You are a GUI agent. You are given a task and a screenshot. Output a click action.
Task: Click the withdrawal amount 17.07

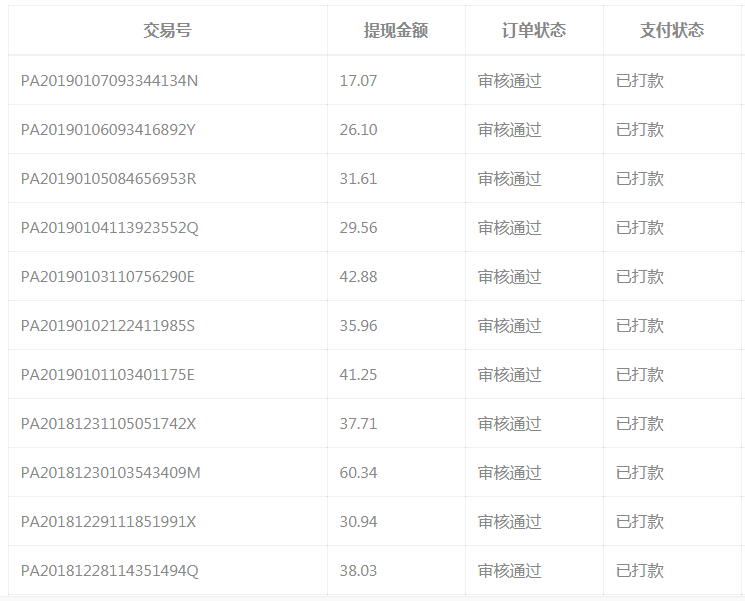(x=358, y=81)
